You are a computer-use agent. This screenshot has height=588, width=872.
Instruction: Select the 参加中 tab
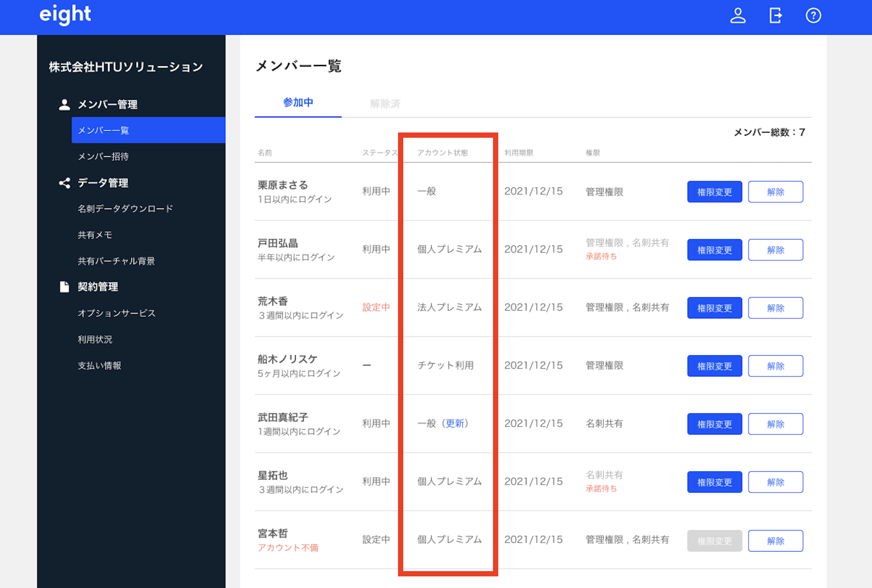[298, 102]
